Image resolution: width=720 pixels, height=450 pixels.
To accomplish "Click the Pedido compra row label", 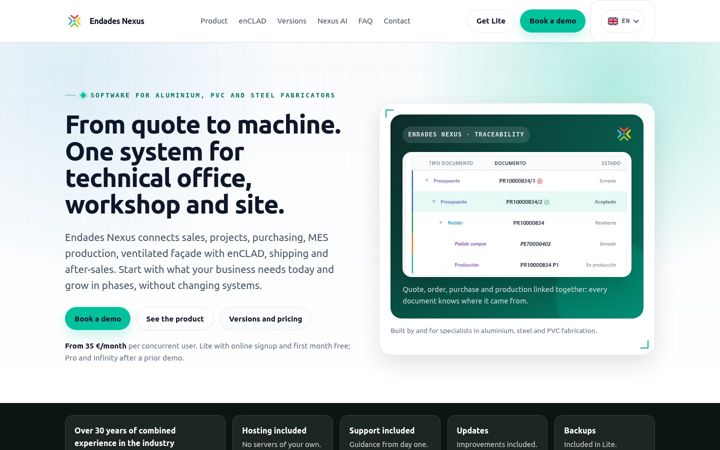I will click(470, 244).
